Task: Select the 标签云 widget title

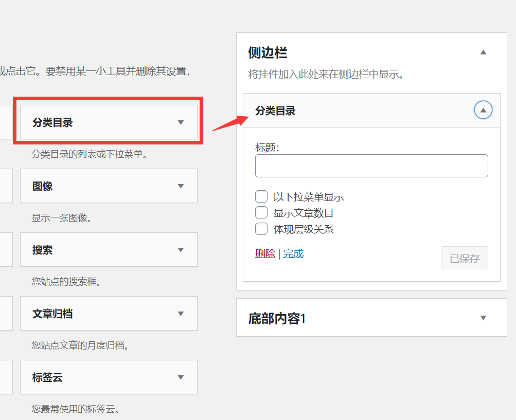Action: 47,377
